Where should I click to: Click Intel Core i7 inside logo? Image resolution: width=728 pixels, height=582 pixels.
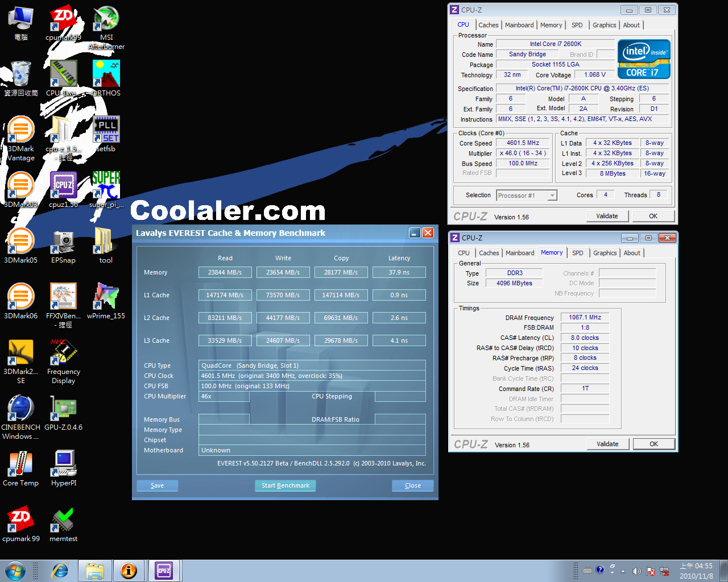pos(644,59)
